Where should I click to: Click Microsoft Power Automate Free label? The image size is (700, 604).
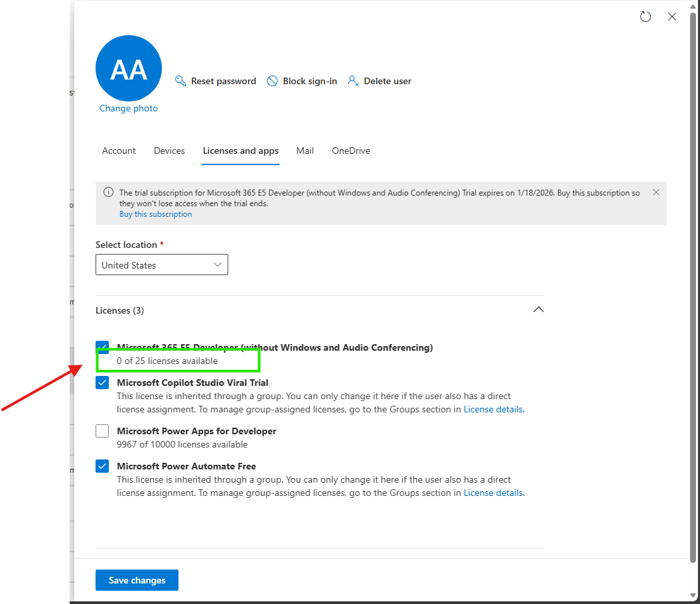186,466
